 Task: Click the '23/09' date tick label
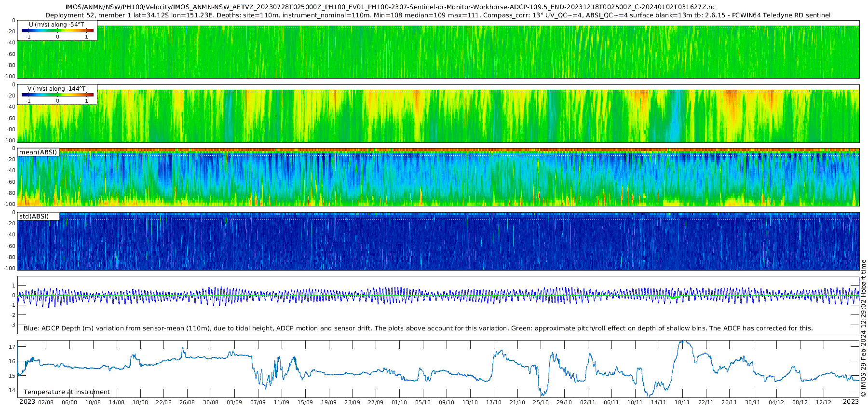(x=353, y=402)
